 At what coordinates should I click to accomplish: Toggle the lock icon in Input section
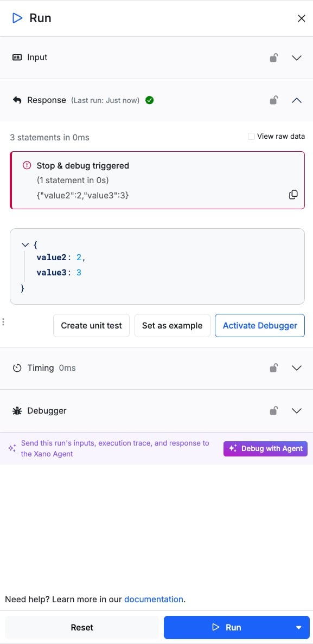coord(273,57)
